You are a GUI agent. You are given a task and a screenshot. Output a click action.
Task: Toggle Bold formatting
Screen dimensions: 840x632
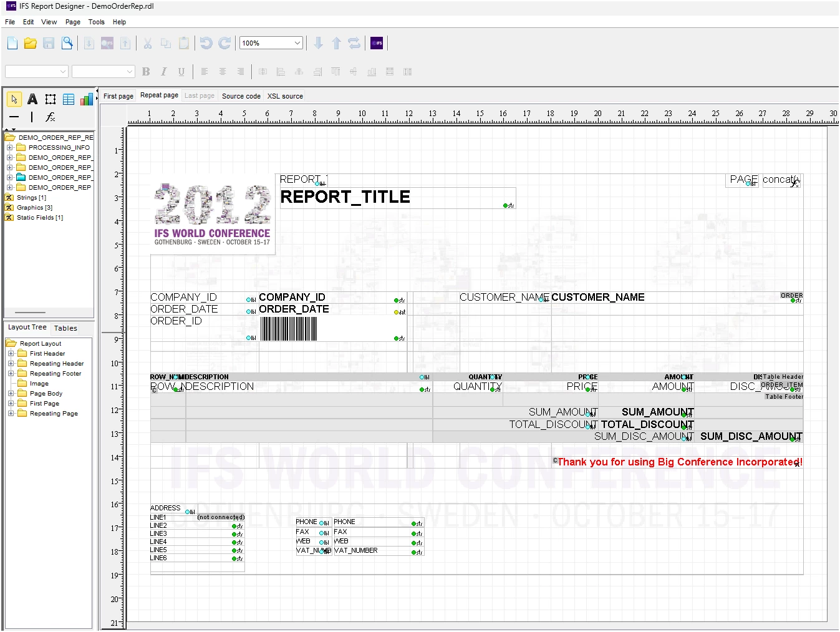pos(146,72)
